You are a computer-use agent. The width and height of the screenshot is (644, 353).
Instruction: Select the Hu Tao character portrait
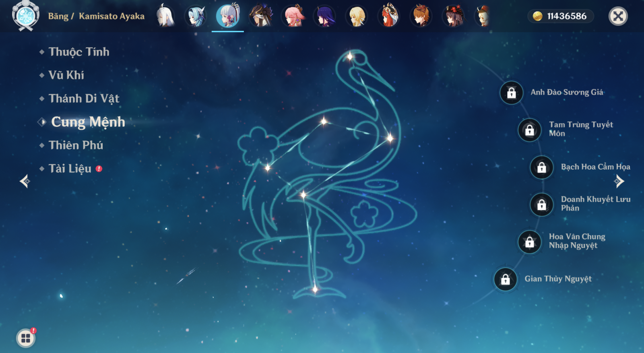(x=454, y=16)
